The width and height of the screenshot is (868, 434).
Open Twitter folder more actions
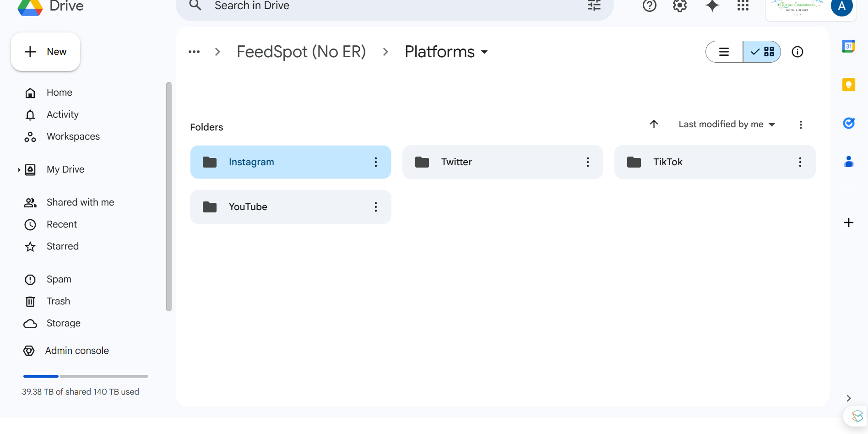(588, 162)
